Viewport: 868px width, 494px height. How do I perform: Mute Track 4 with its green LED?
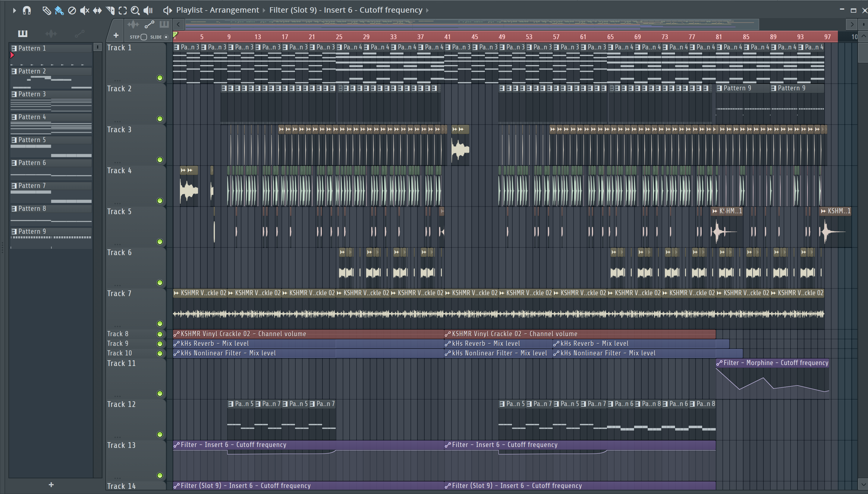(160, 201)
